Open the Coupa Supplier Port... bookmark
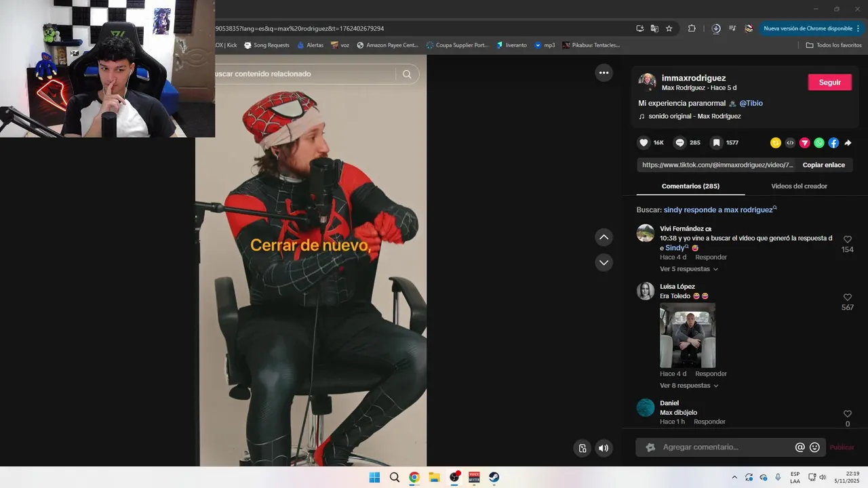Screen dimensions: 868x488 click(456, 45)
